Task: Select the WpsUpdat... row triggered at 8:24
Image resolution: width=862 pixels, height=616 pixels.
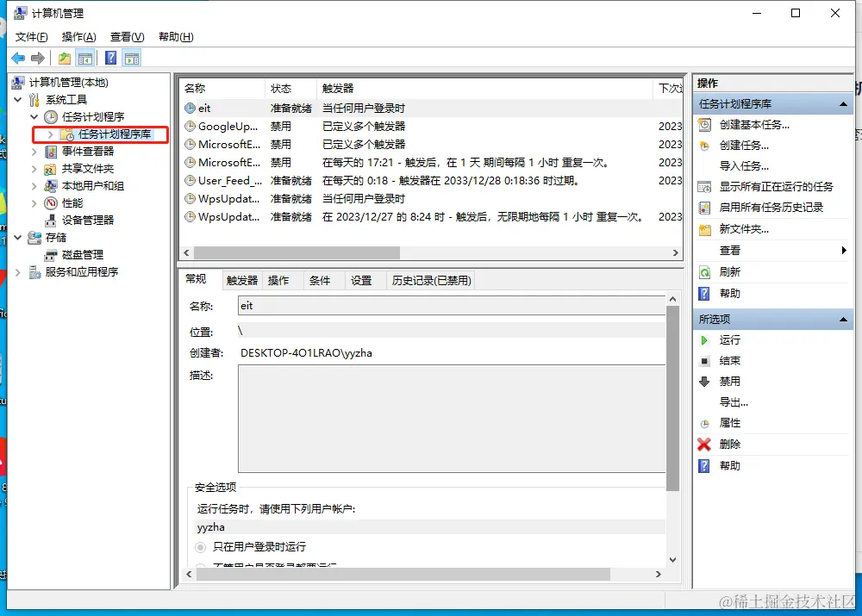Action: tap(432, 217)
